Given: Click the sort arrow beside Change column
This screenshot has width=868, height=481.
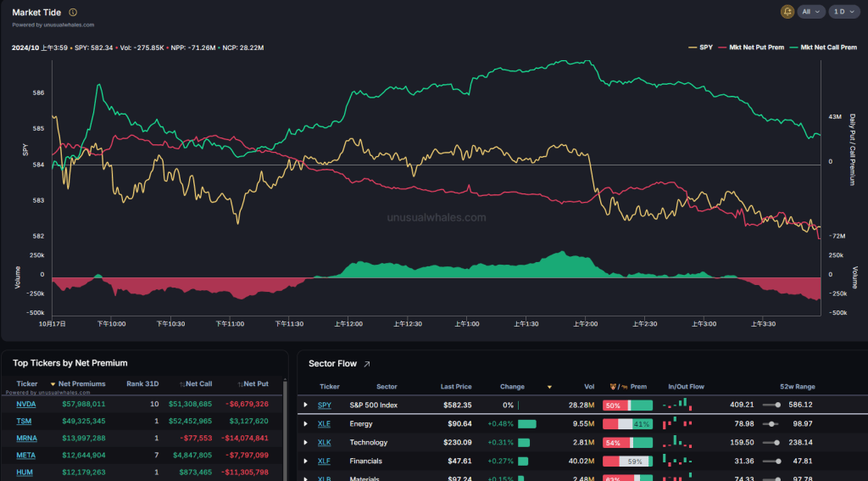Looking at the screenshot, I should pyautogui.click(x=549, y=386).
